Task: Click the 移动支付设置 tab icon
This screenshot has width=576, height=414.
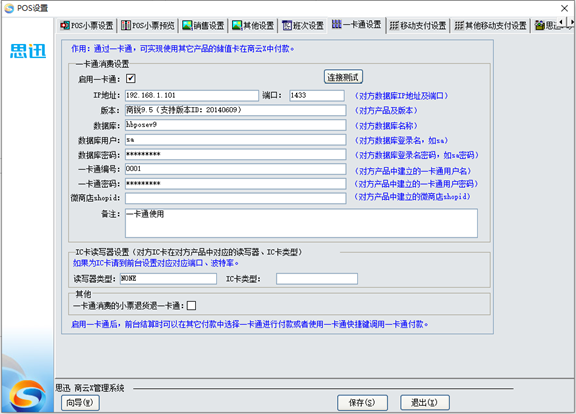Action: coord(394,25)
